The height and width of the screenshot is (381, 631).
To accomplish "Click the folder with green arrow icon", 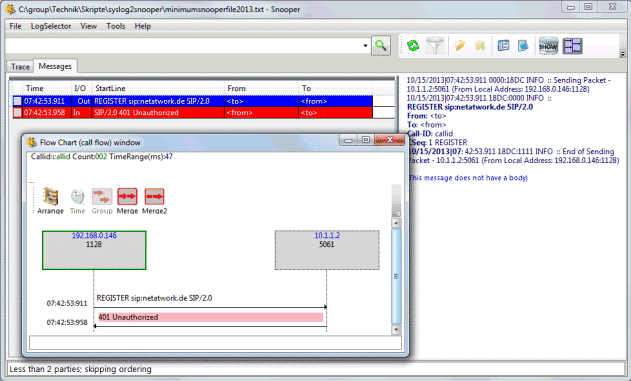I will coord(480,45).
